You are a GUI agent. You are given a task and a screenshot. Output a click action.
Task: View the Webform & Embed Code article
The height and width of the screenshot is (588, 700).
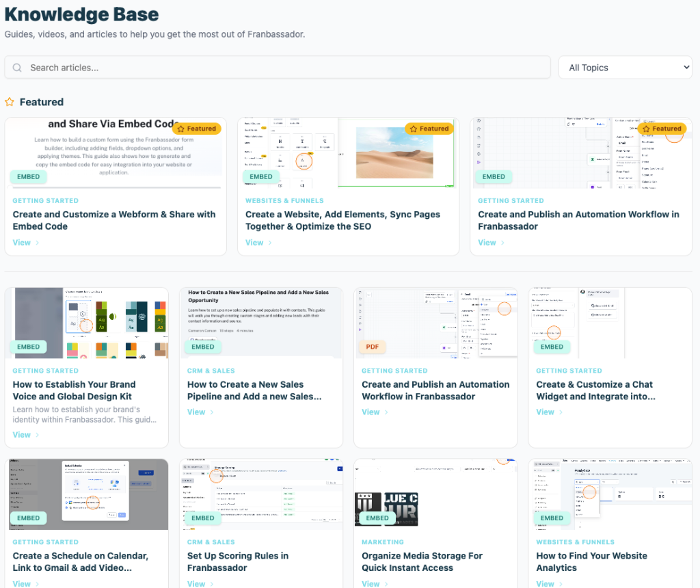tap(26, 243)
